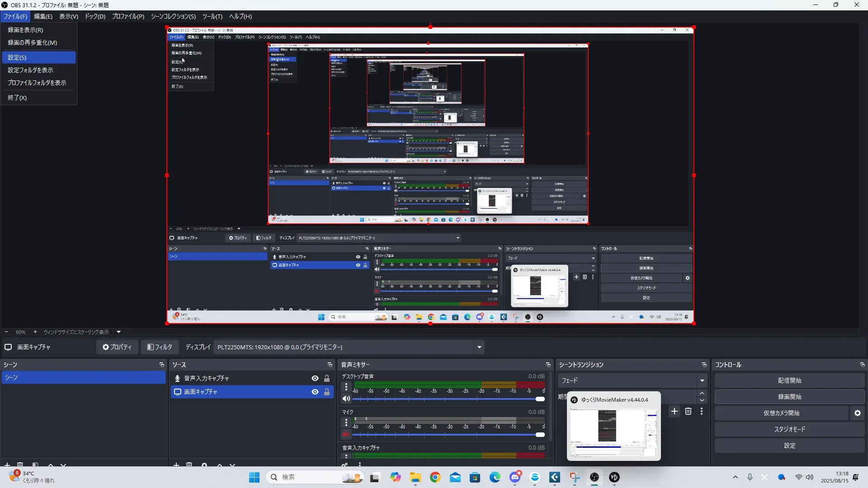868x488 pixels.
Task: Open the preview scaling dropdown arrow
Action: [118, 332]
